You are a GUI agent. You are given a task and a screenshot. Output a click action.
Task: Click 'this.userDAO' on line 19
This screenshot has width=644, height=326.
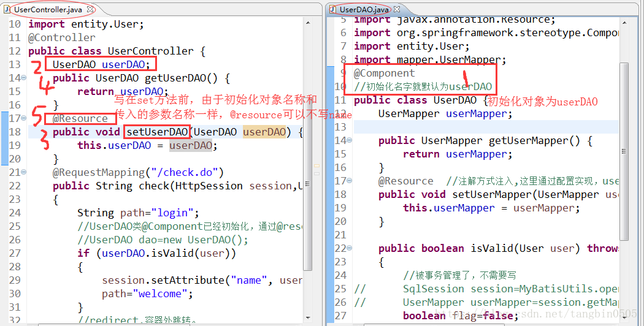[x=114, y=145]
